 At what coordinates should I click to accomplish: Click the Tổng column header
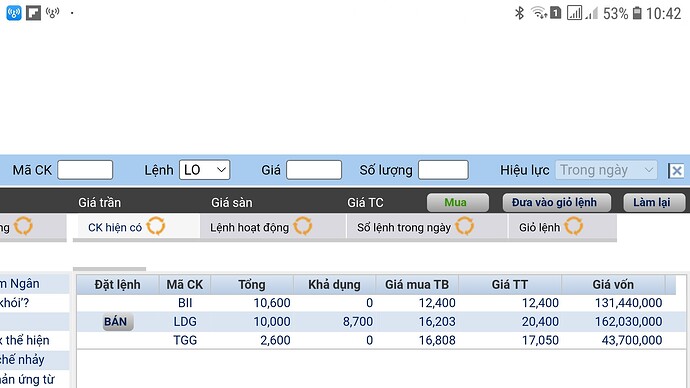point(252,285)
